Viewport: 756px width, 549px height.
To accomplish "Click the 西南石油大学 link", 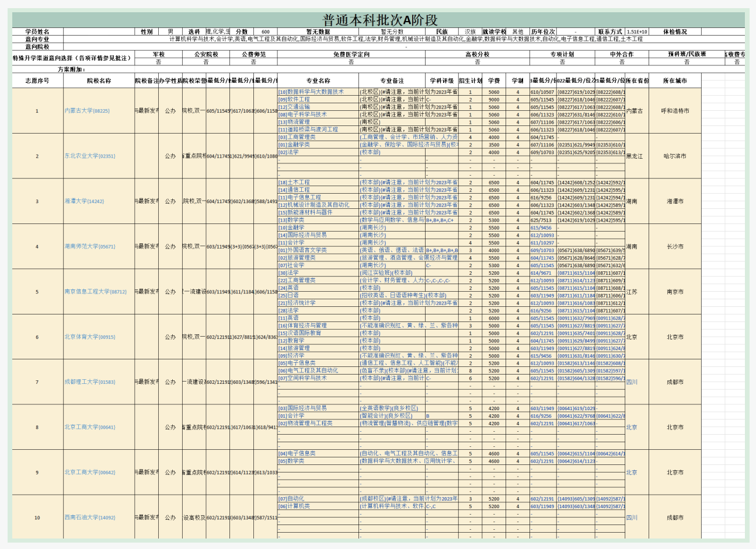I will point(90,517).
